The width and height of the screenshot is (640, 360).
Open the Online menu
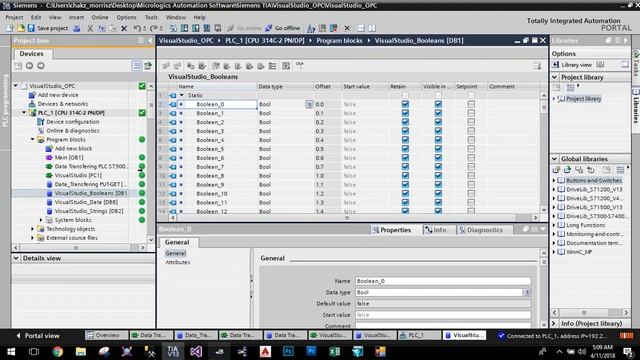100,18
